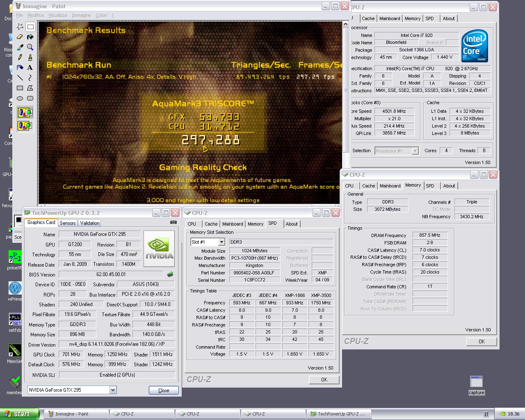Click the NVIDIA tray icon
The image size is (525, 420).
point(502,414)
